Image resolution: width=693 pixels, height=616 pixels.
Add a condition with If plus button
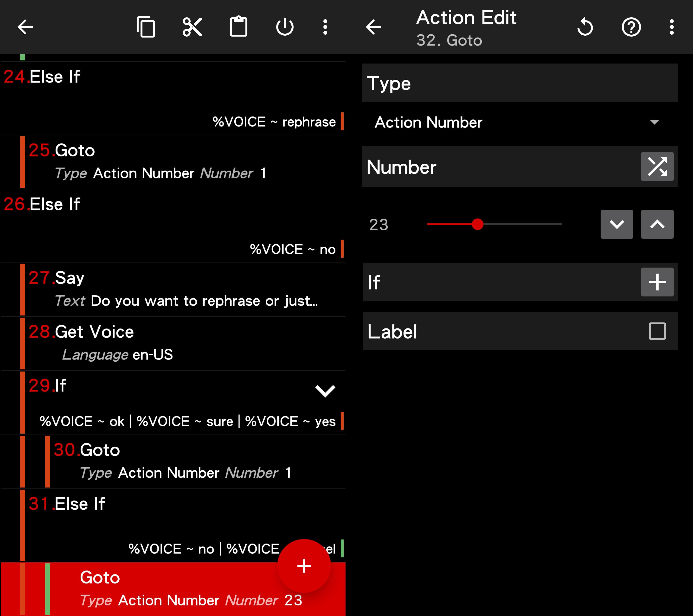coord(657,282)
